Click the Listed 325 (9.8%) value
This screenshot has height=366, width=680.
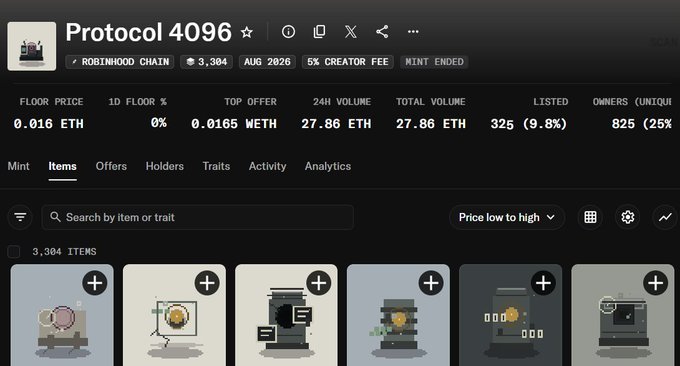point(529,124)
